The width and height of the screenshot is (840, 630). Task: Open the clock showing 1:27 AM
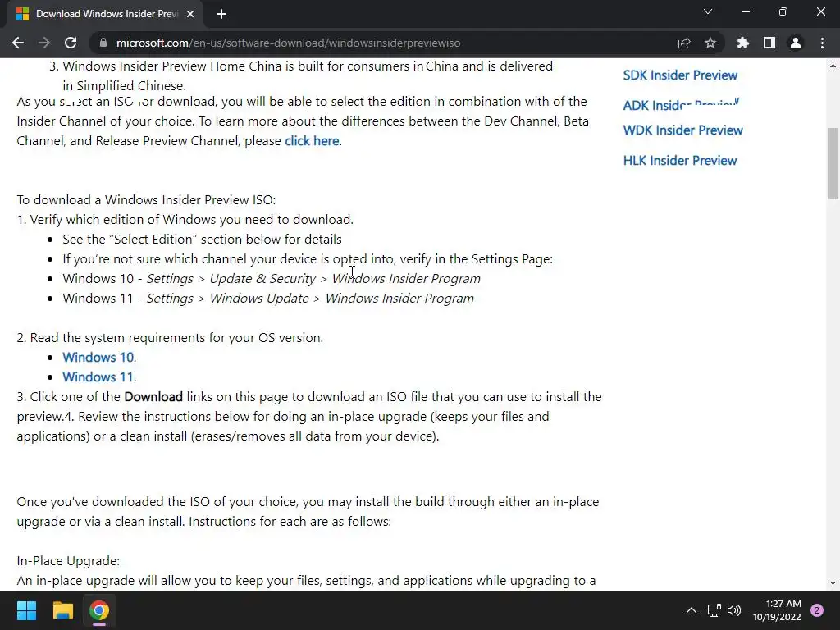(x=777, y=610)
